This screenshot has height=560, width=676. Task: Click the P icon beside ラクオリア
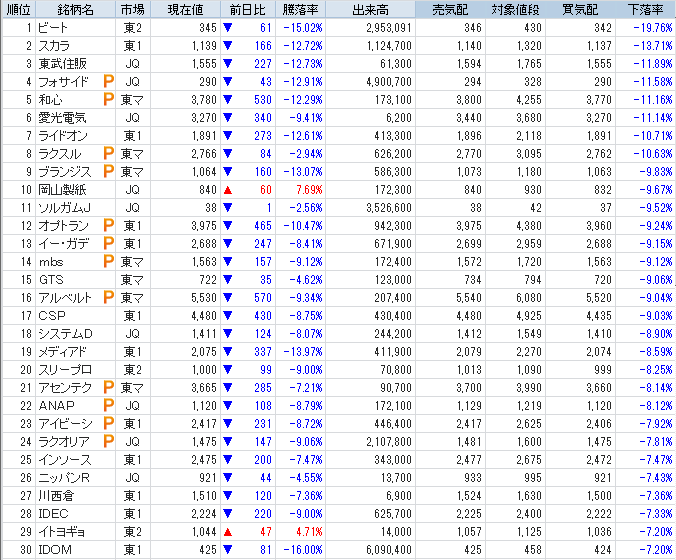pos(109,441)
